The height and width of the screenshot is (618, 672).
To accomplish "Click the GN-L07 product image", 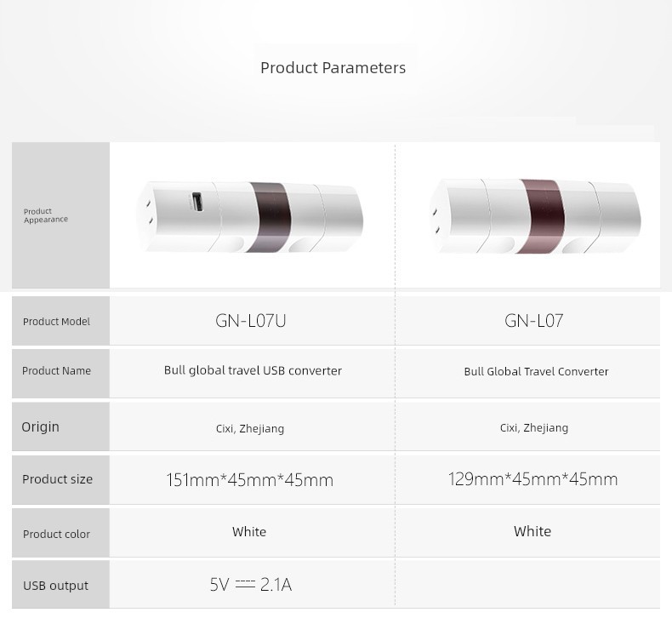I will [534, 215].
